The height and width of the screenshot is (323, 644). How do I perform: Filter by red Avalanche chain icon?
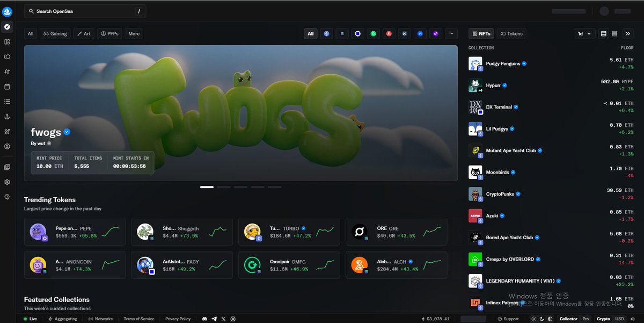[389, 33]
